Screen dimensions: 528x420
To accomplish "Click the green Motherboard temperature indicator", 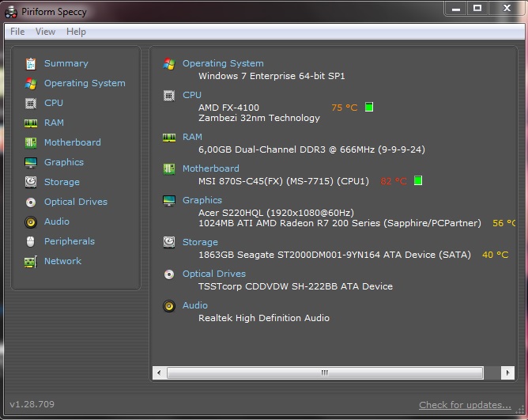I will pos(418,180).
